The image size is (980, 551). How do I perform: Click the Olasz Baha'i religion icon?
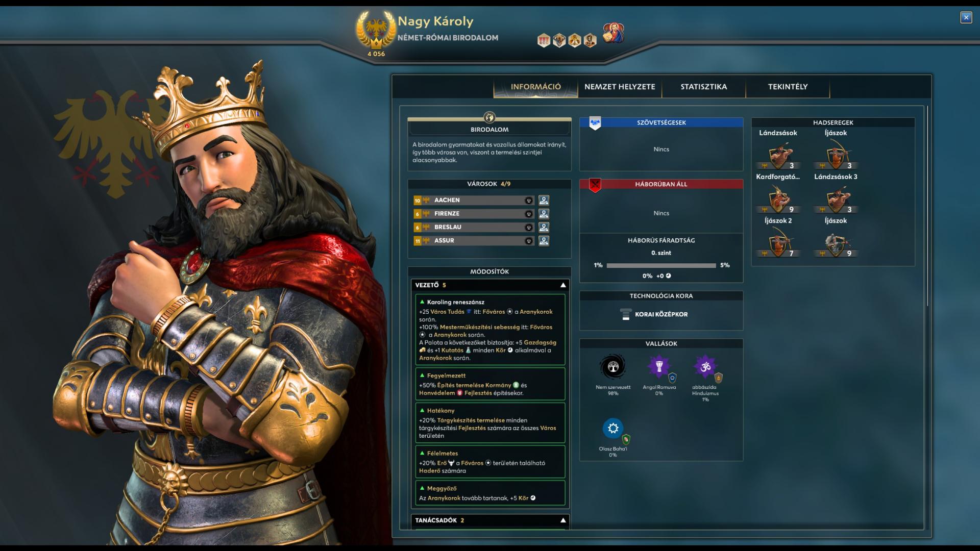pyautogui.click(x=613, y=429)
